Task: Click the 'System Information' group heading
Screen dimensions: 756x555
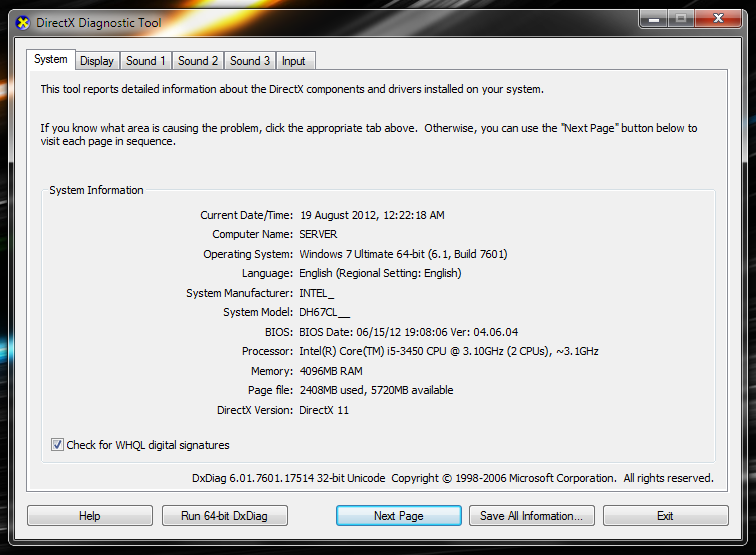Action: point(96,190)
